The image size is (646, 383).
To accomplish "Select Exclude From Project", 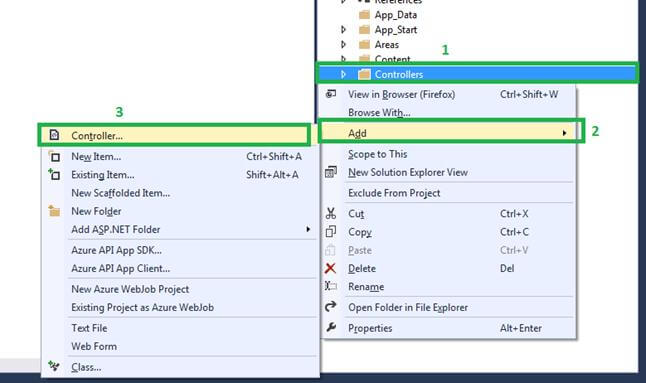I will [x=394, y=193].
